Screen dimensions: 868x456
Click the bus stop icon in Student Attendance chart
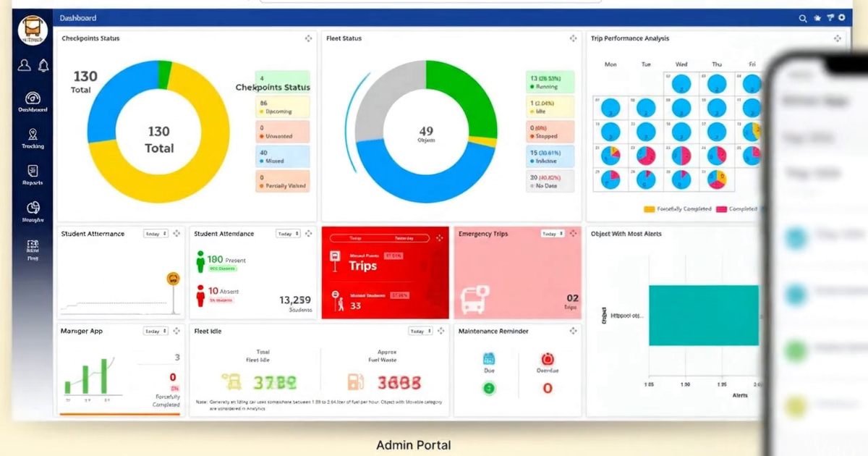pos(173,279)
